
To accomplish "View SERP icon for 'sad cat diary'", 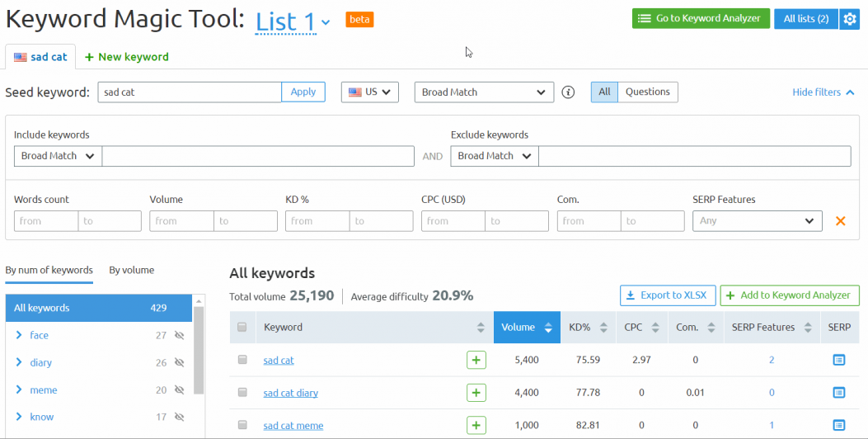I will pos(839,393).
